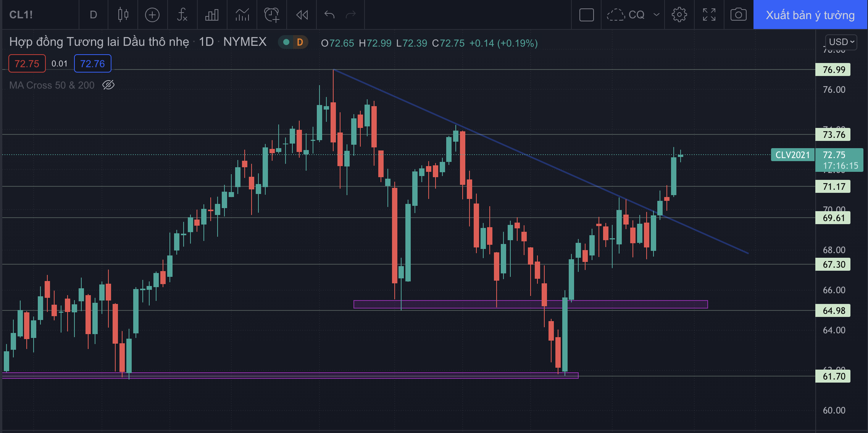The width and height of the screenshot is (868, 433).
Task: Toggle the delayed data D badge
Action: tap(300, 42)
